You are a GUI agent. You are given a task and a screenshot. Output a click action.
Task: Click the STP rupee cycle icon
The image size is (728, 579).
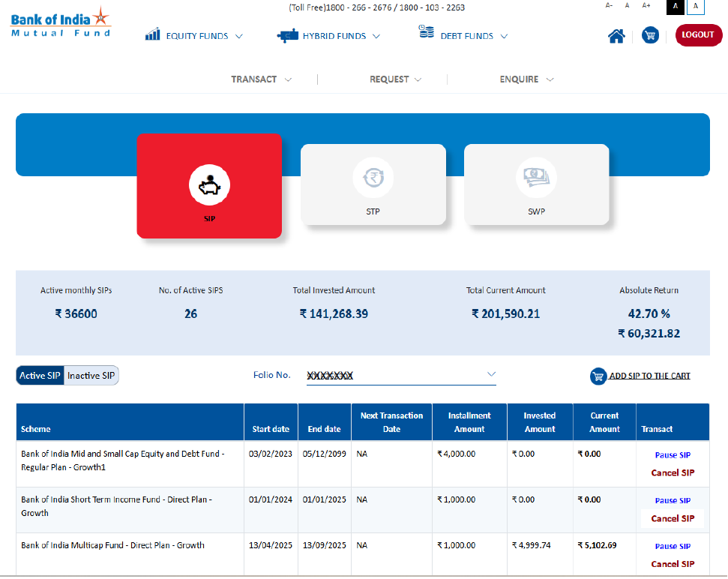tap(373, 178)
